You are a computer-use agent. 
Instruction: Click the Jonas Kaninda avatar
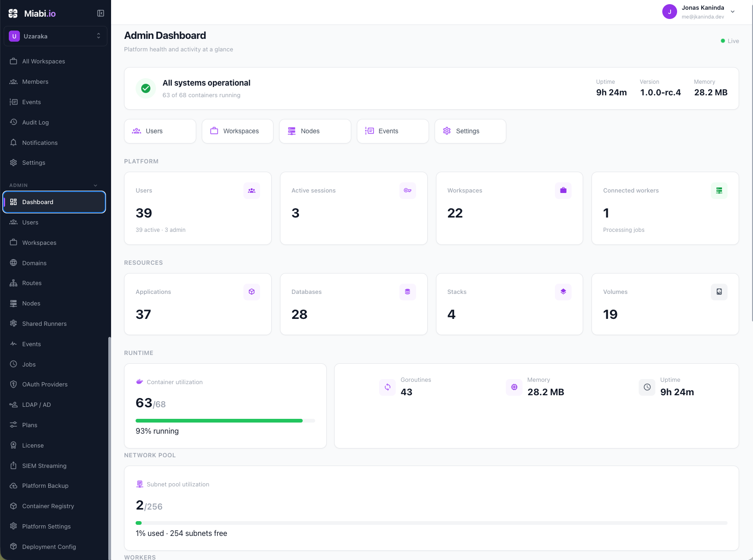669,12
